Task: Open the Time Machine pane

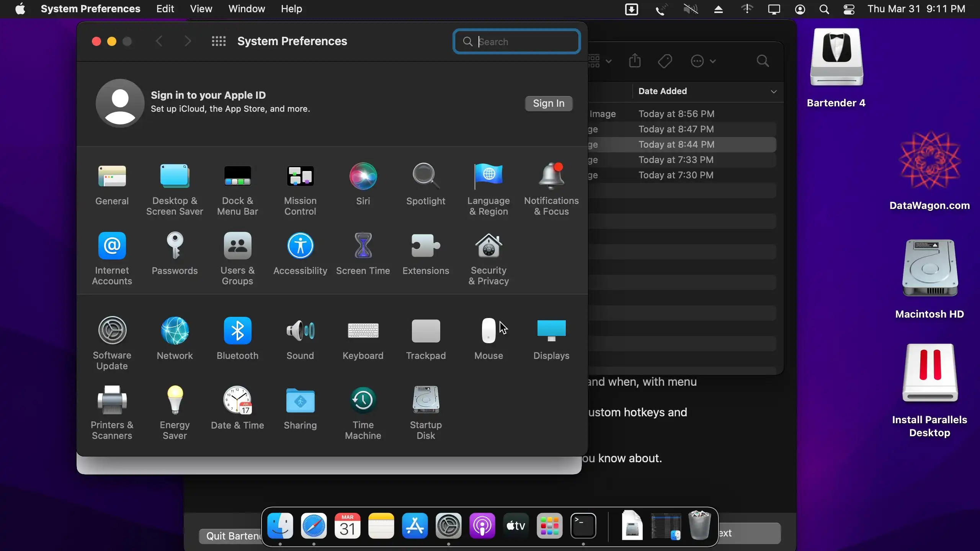Action: (363, 401)
